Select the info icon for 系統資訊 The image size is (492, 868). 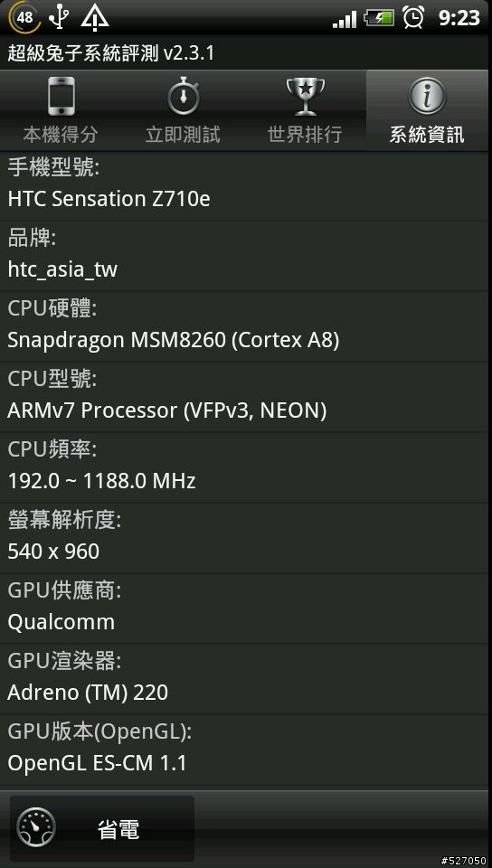point(427,97)
